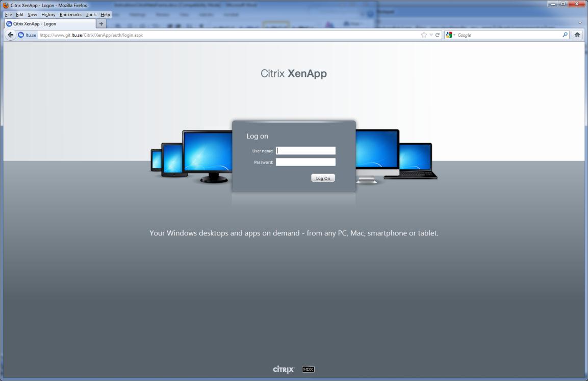Image resolution: width=588 pixels, height=381 pixels.
Task: Click the search magnifier icon
Action: pos(565,35)
